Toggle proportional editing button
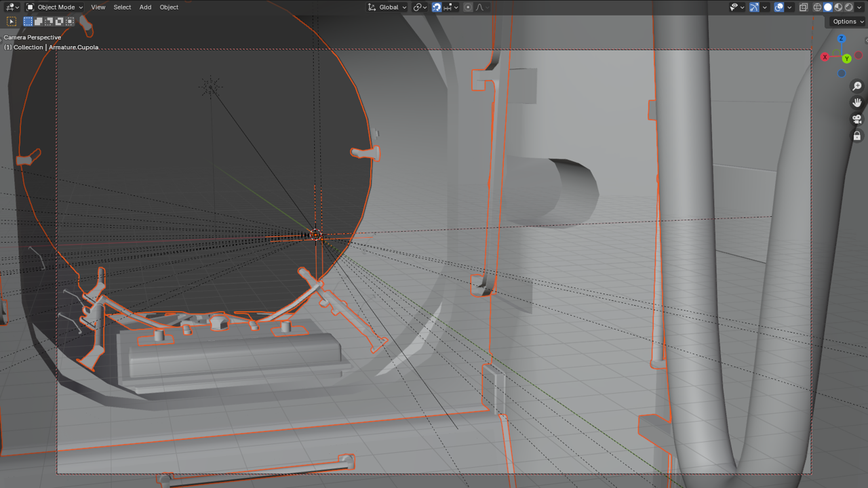Viewport: 868px width, 488px height. pyautogui.click(x=468, y=7)
